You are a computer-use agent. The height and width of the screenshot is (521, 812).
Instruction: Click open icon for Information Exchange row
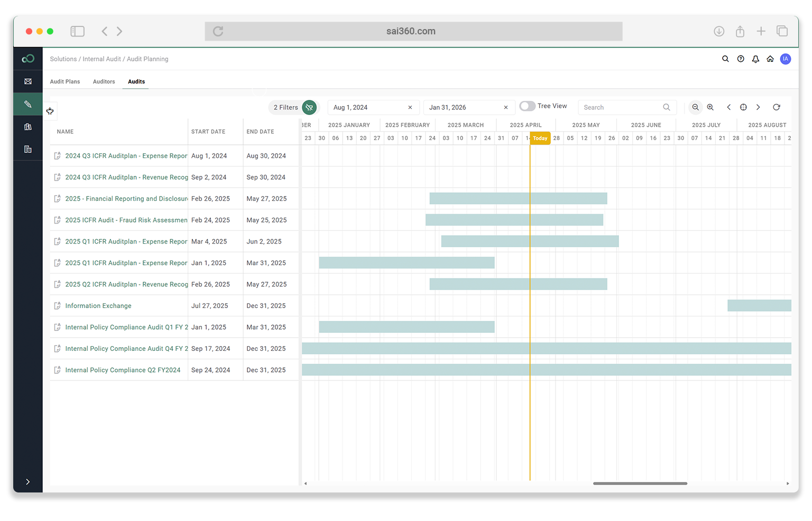(x=57, y=306)
